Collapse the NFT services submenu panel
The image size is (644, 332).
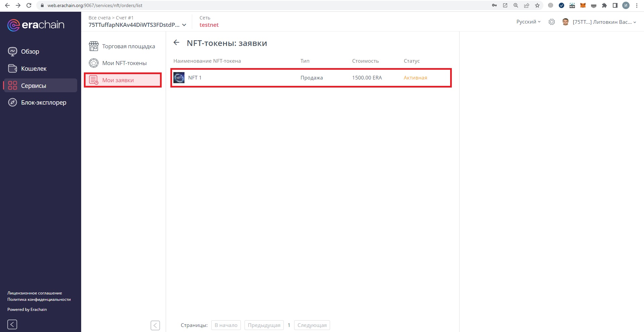click(x=155, y=325)
